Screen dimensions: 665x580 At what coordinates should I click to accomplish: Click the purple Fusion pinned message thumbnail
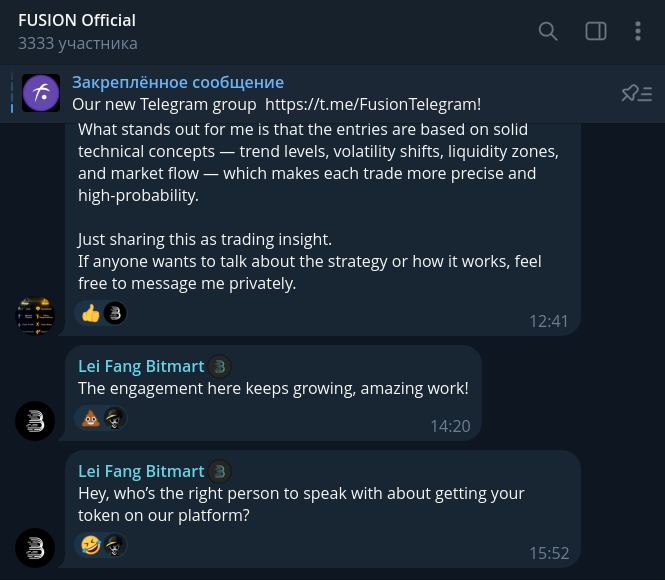(x=41, y=93)
